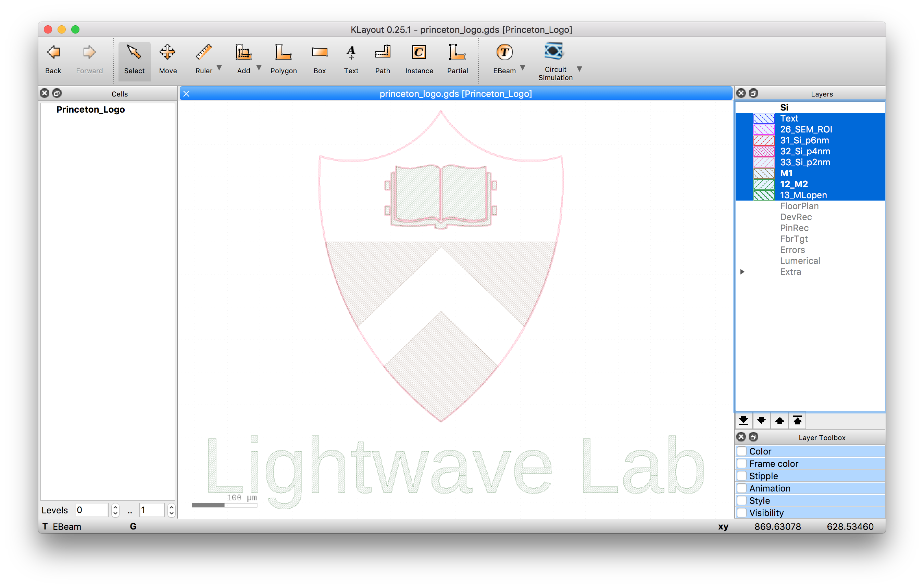Click the to-level stepper arrows
Screen dimensions: 924x588
click(x=172, y=510)
